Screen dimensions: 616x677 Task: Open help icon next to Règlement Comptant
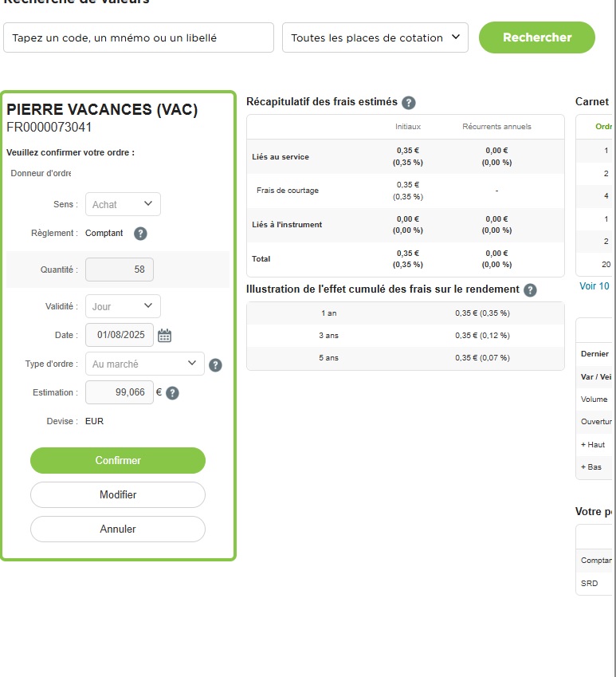[x=140, y=234]
